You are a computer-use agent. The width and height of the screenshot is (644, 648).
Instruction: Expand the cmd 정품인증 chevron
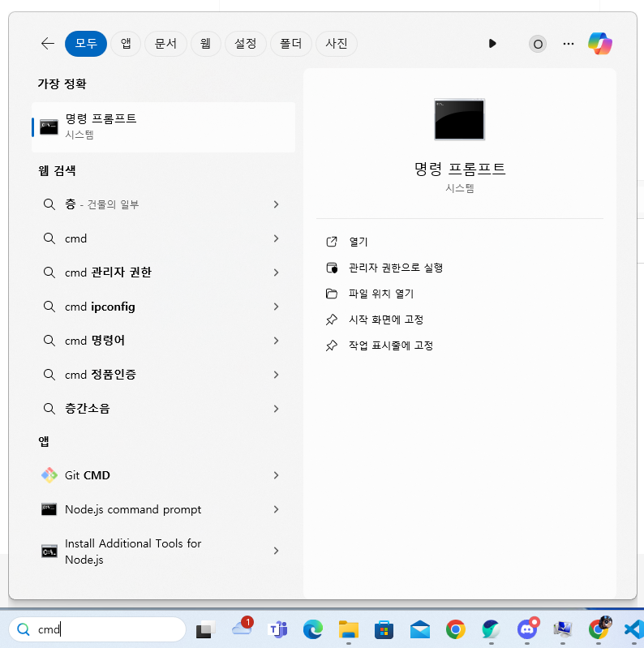[x=276, y=375]
